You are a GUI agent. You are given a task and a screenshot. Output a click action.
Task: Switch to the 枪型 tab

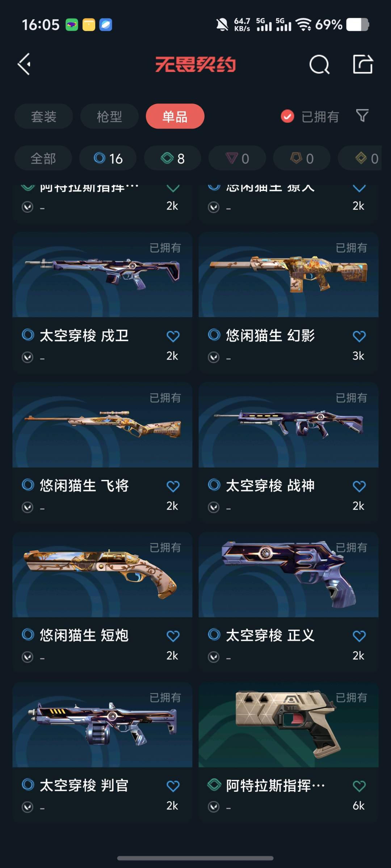pos(109,116)
